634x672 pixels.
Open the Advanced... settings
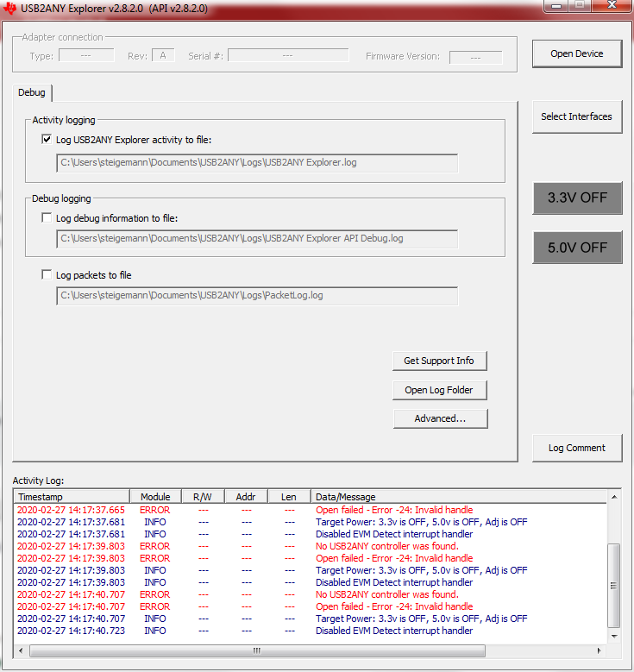coord(440,418)
